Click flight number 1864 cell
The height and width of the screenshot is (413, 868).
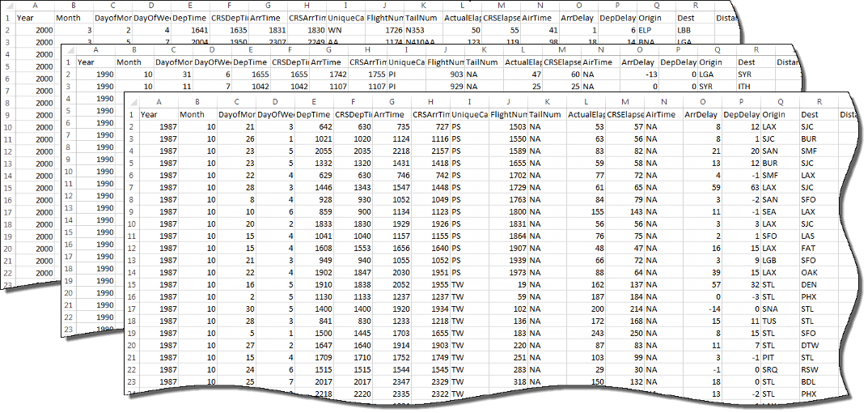tap(508, 236)
